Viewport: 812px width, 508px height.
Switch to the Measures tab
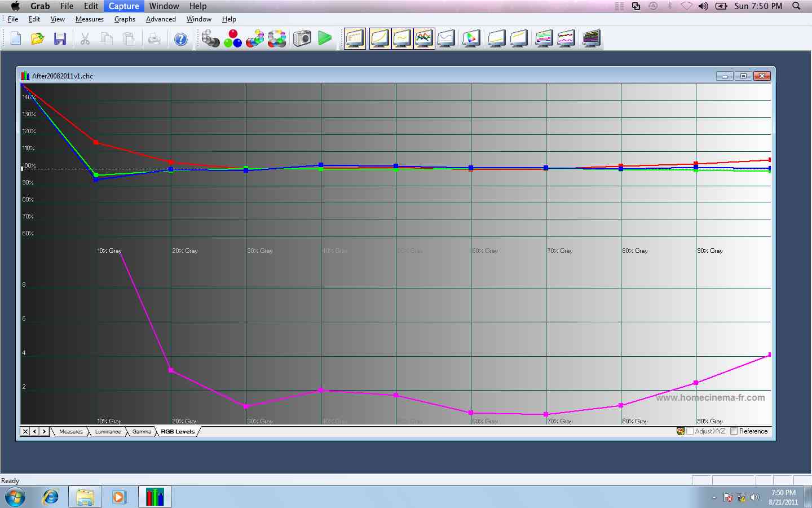pos(71,432)
